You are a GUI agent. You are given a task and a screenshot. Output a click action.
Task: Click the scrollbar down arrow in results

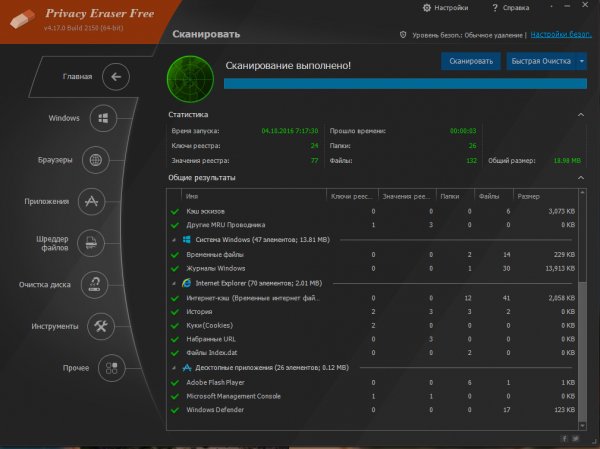point(582,426)
